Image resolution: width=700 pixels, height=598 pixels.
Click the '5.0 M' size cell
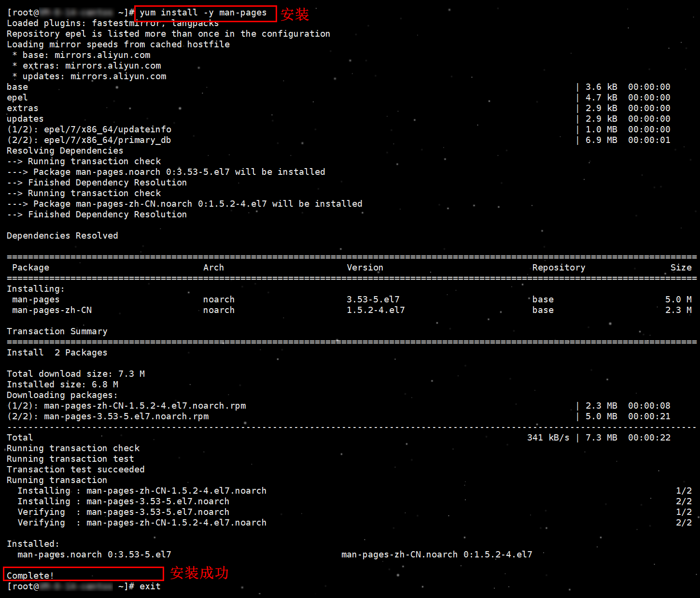[x=679, y=299]
